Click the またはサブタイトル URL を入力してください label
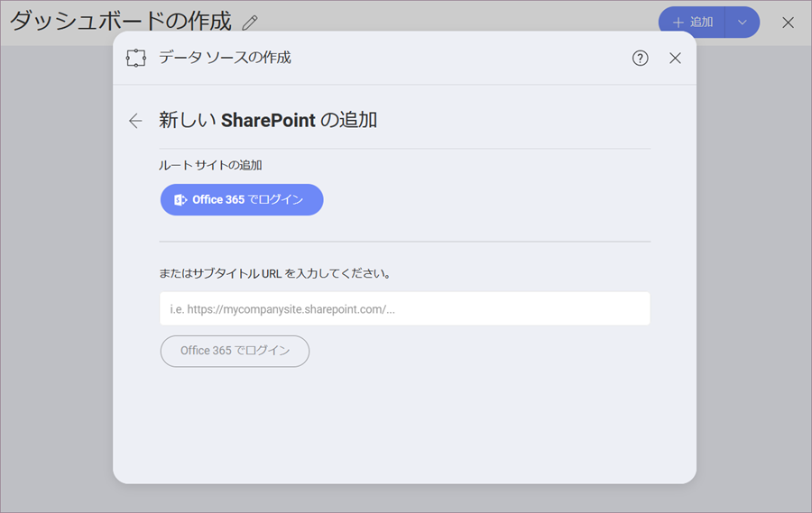 coord(275,273)
